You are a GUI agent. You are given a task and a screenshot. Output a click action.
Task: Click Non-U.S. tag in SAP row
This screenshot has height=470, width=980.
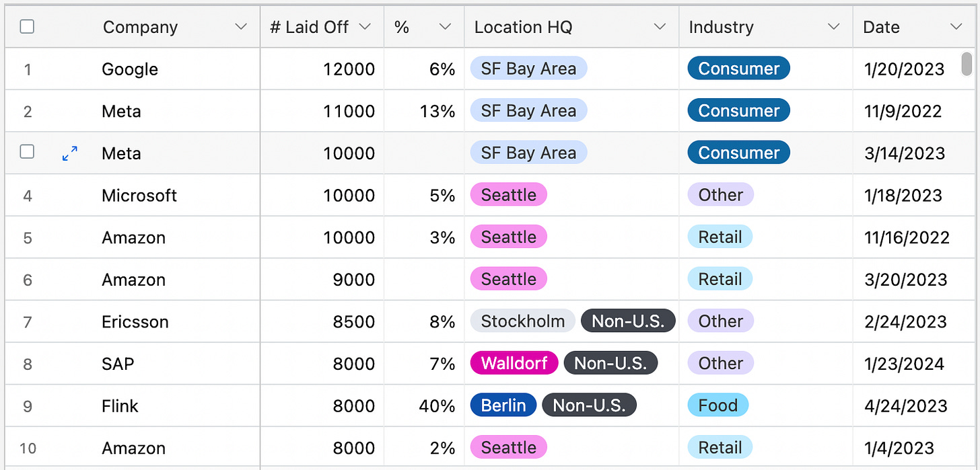610,364
